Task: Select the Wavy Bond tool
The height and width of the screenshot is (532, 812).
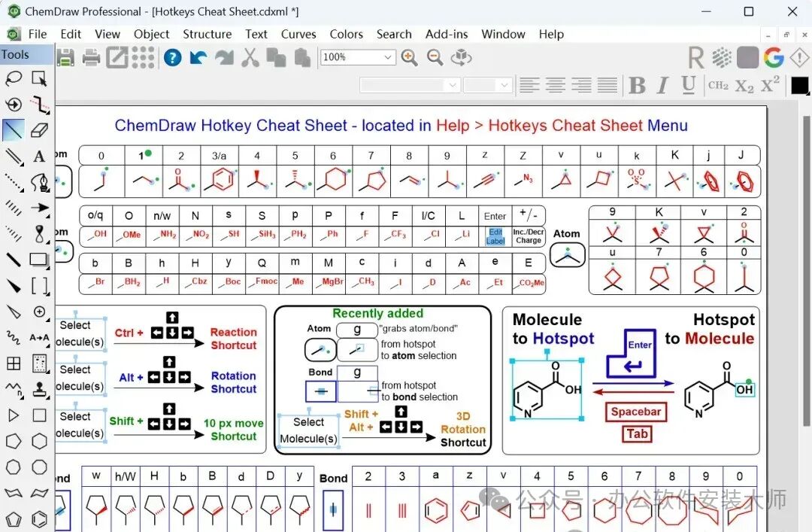Action: pyautogui.click(x=14, y=338)
